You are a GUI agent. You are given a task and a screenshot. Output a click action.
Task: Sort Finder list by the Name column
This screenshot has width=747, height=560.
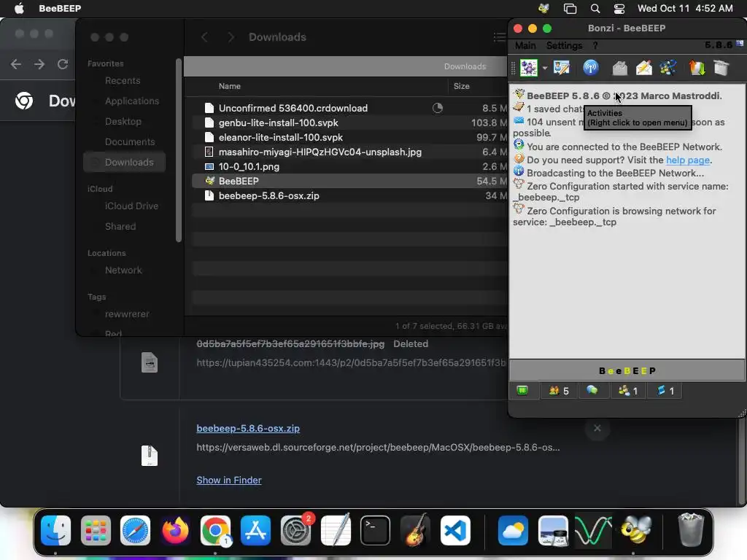[230, 86]
